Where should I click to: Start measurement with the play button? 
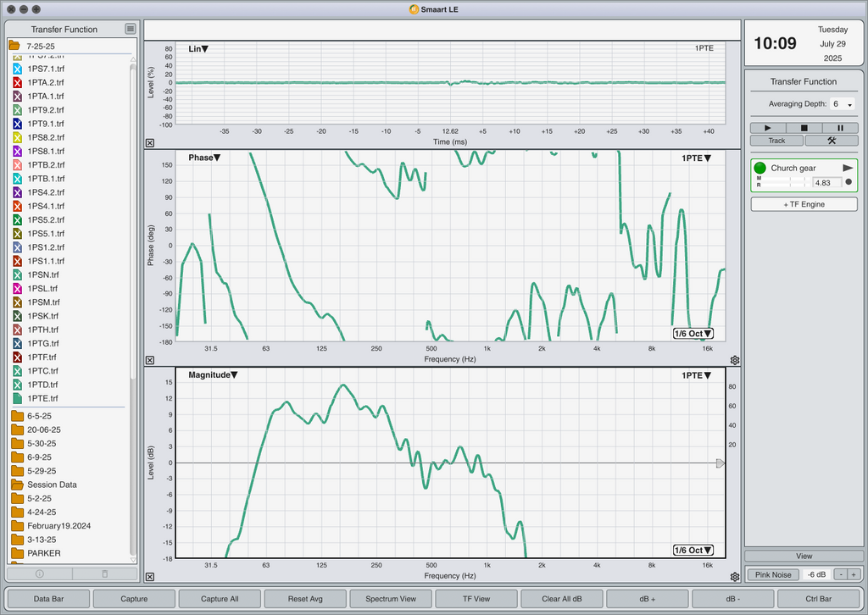(768, 128)
